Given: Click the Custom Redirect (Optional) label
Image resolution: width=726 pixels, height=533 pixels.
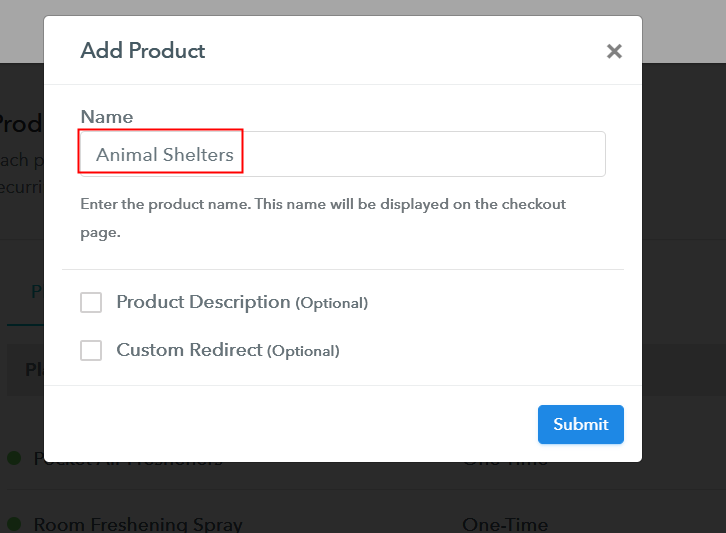Looking at the screenshot, I should 228,350.
